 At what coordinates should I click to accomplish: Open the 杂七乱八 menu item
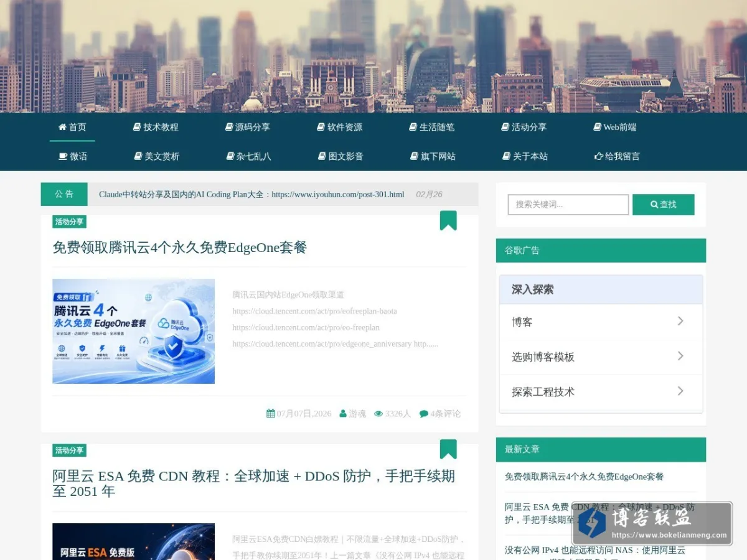[x=249, y=156]
